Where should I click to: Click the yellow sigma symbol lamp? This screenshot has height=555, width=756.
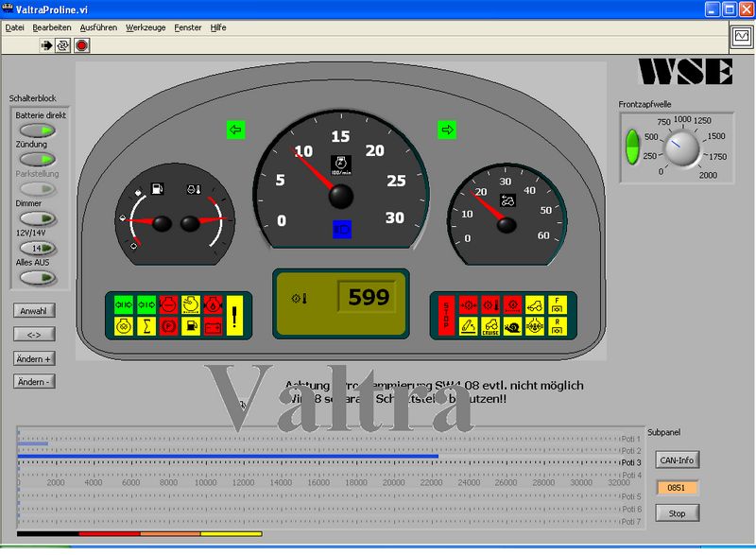pos(146,326)
